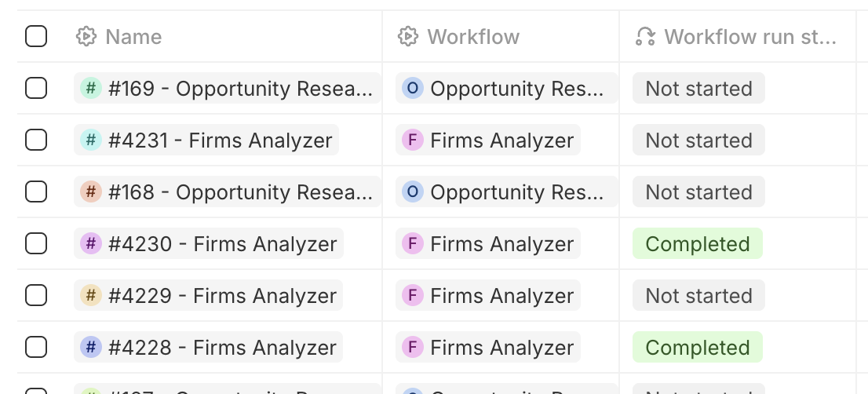Tick the checkbox for #4228 Firms Analyzer

click(36, 348)
